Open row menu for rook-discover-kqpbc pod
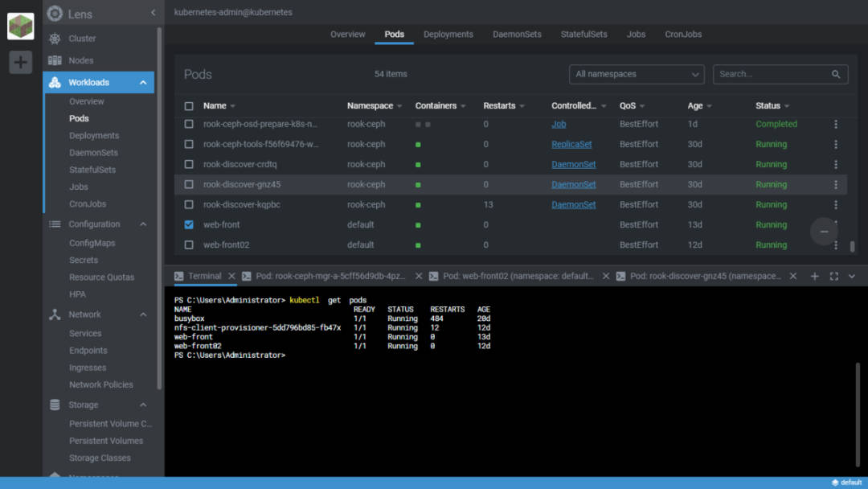The width and height of the screenshot is (868, 489). click(x=836, y=205)
